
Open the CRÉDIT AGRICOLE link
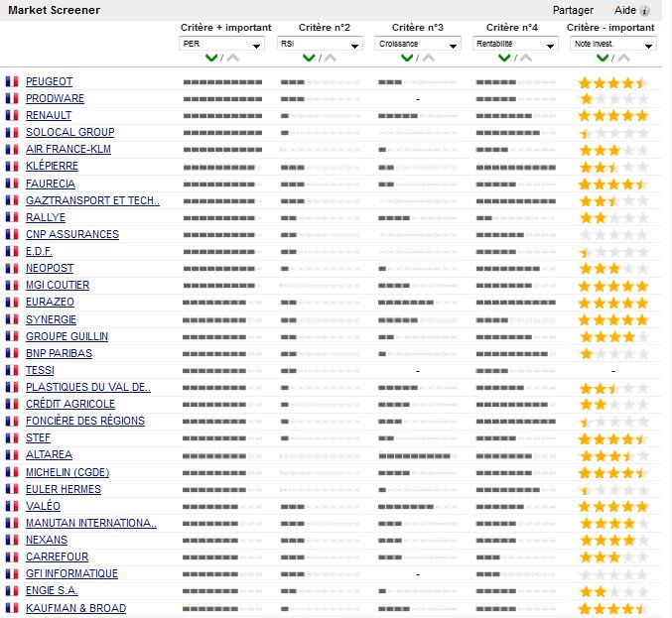coord(70,404)
